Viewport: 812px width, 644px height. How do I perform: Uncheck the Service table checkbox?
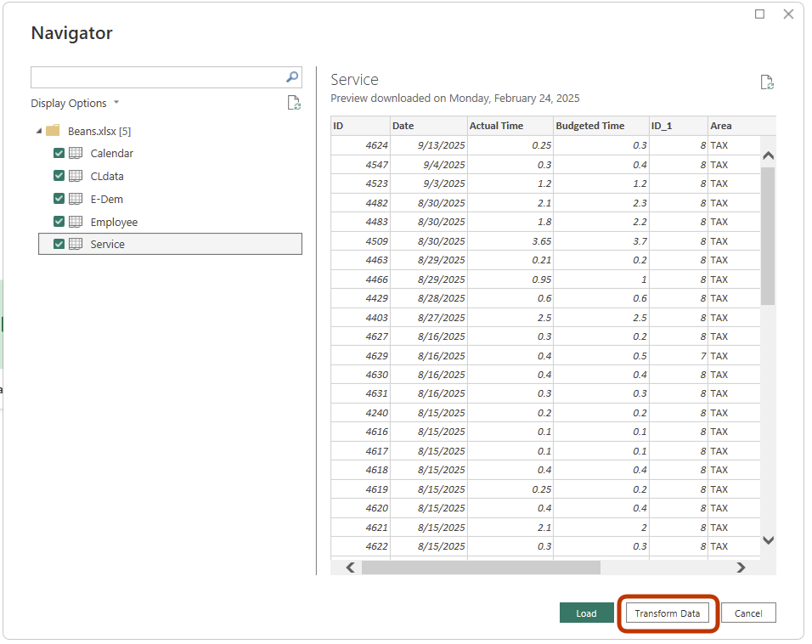click(59, 244)
